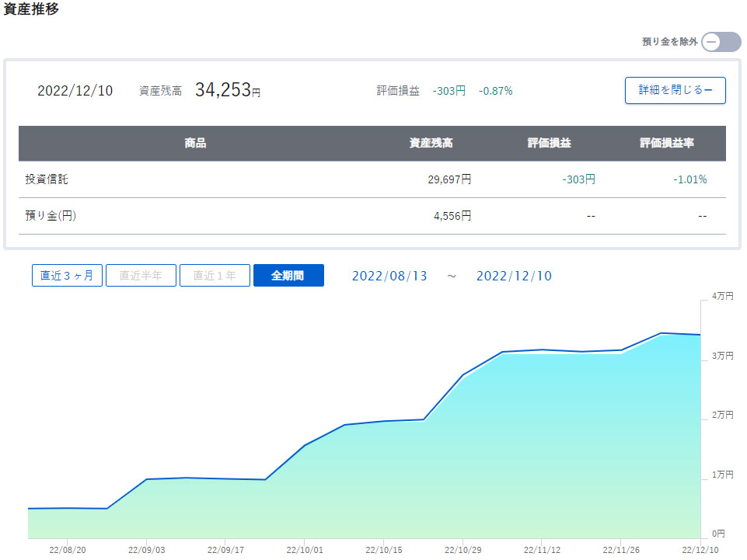Screen dimensions: 747x560
Task: Click the 資産残高 column header
Action: 431,144
